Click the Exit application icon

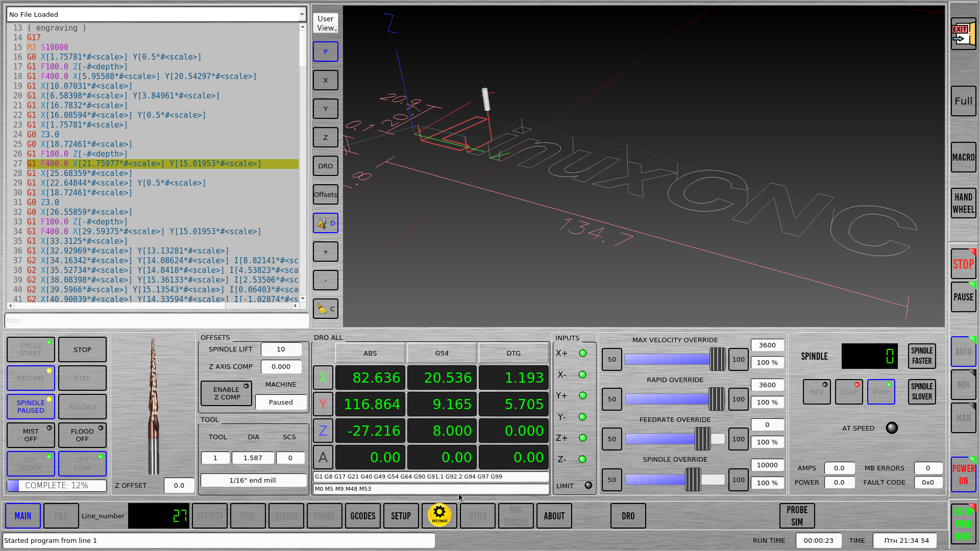point(963,34)
